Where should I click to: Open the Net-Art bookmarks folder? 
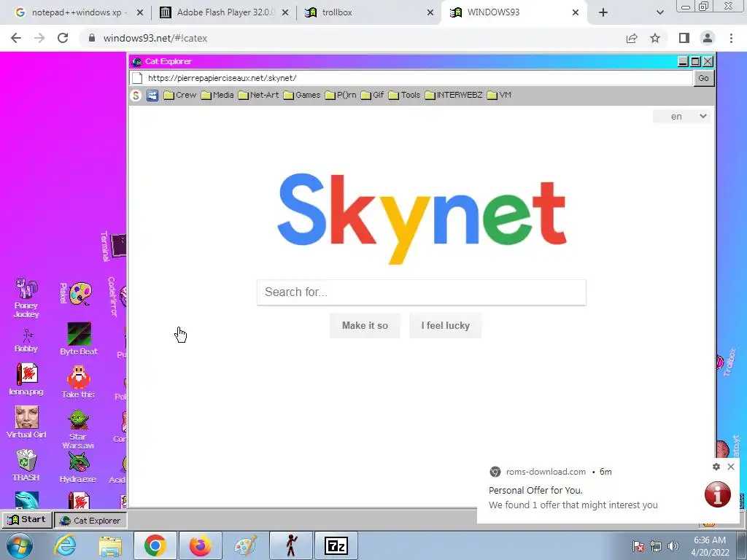pos(259,96)
